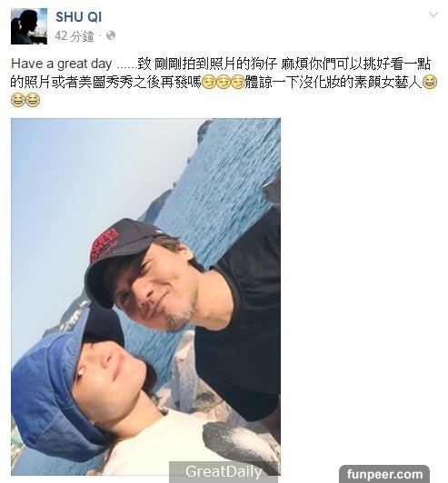
Task: Open the 42 分鐘 timestamp link
Action: 75,36
